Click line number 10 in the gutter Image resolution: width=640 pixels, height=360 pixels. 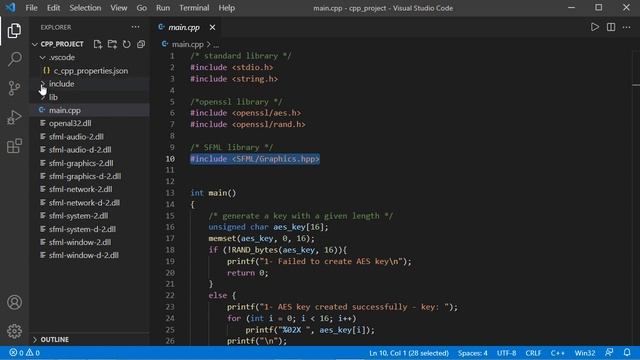(170, 159)
